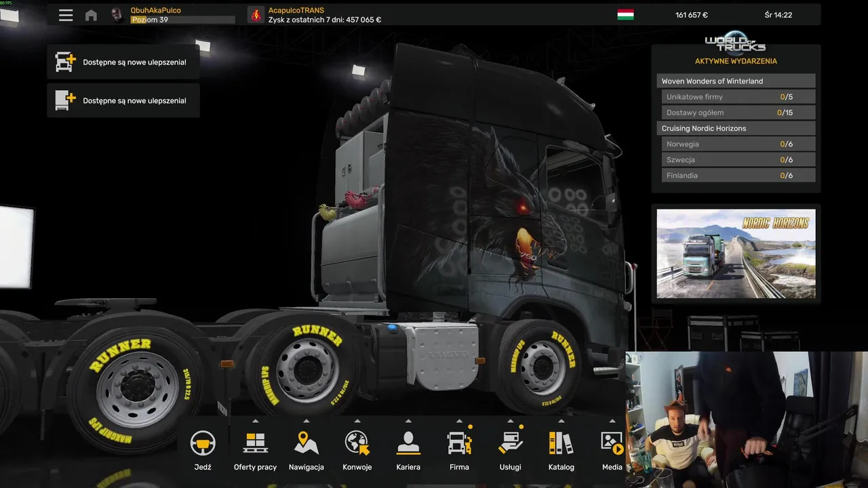Expand the Nawigacja submenu arrow
868x488 pixels.
point(307,421)
